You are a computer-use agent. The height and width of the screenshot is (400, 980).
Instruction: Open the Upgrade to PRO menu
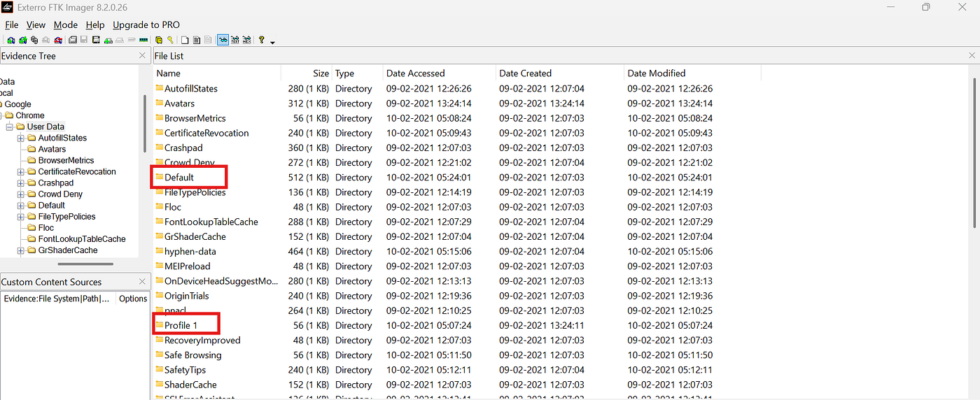point(146,24)
